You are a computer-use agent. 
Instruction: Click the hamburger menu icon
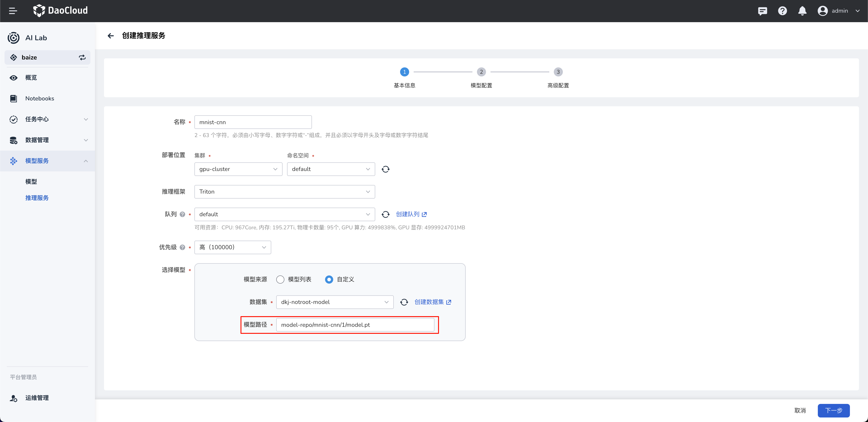(x=13, y=11)
